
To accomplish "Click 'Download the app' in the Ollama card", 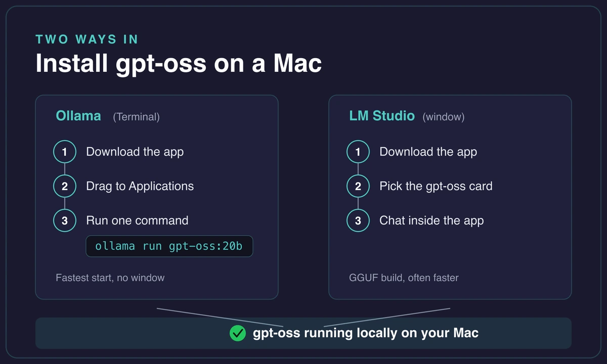I will 135,152.
